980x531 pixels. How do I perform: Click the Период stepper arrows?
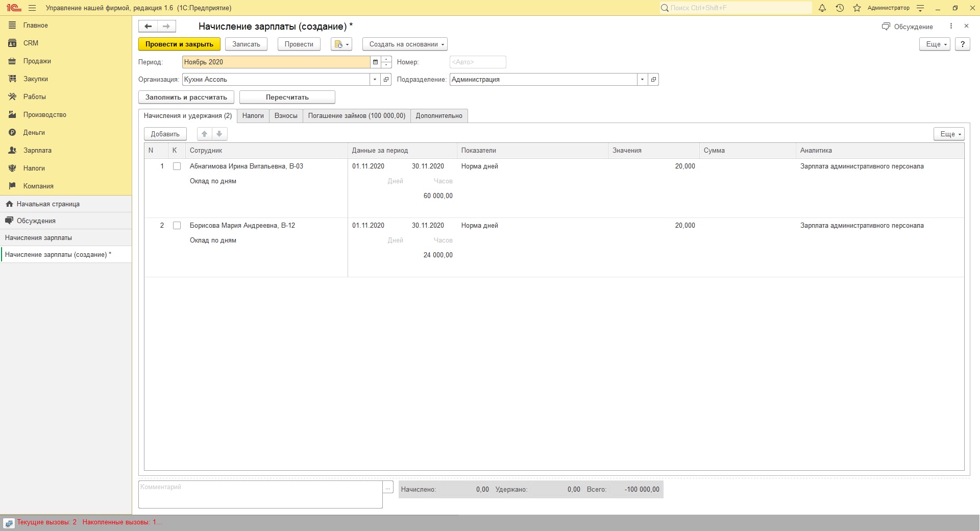(386, 62)
